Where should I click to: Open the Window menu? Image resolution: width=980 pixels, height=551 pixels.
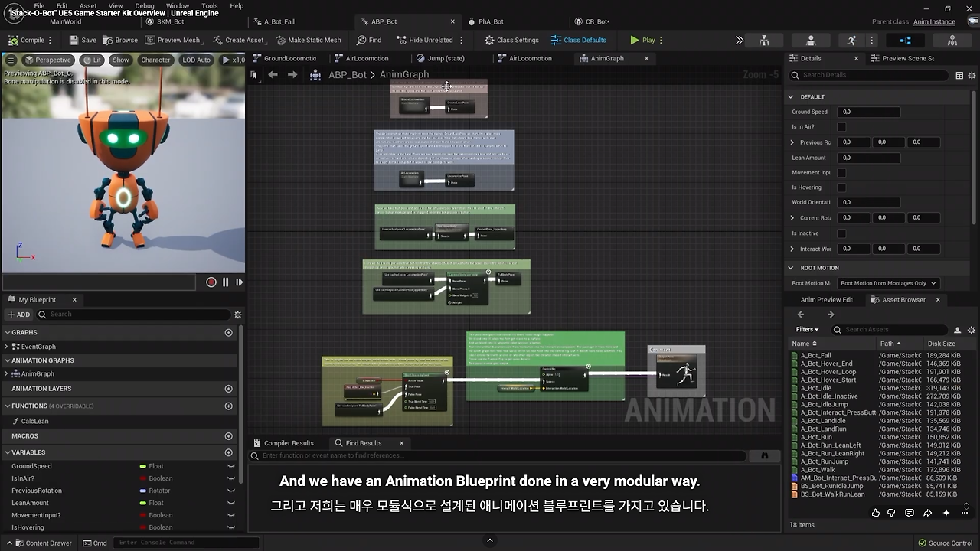[178, 6]
